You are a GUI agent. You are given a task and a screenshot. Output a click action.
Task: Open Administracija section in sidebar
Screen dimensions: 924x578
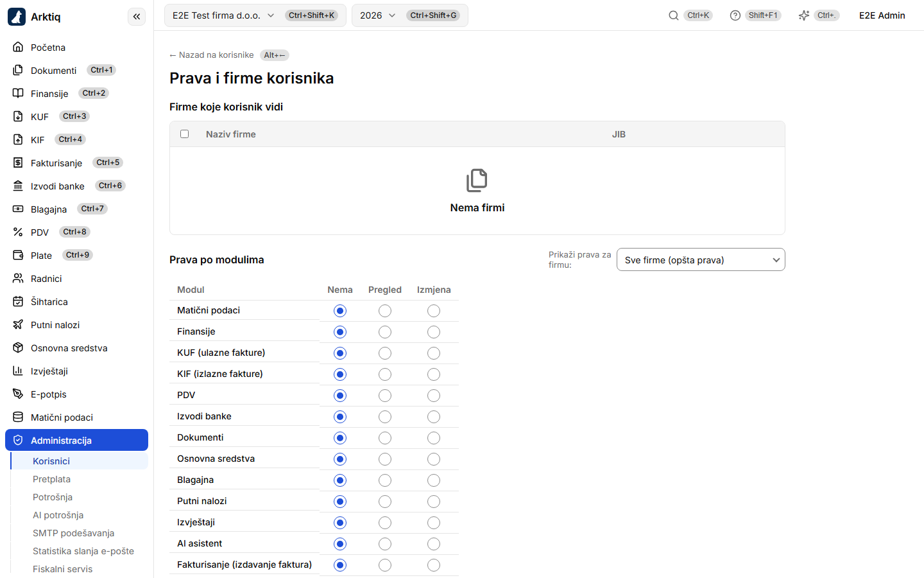click(76, 440)
